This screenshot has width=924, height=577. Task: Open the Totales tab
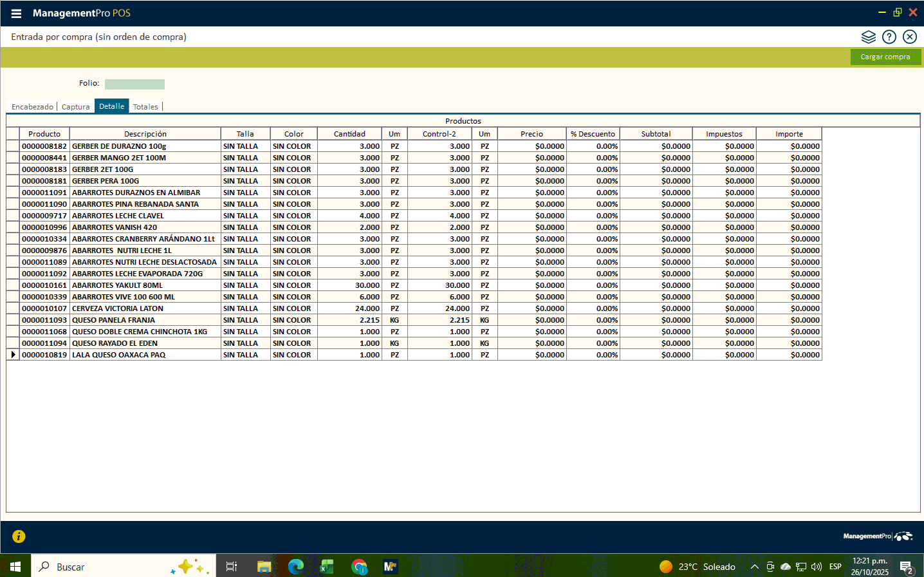[x=145, y=107]
